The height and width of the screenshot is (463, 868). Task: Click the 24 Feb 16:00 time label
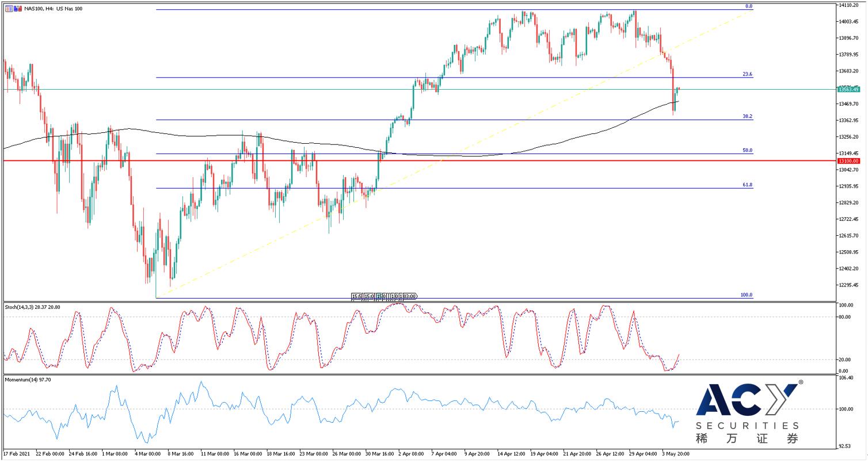coord(84,454)
